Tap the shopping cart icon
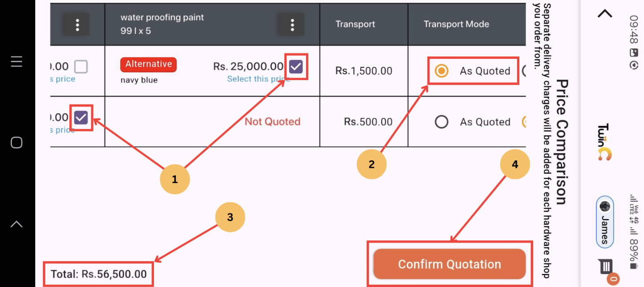 point(606,266)
